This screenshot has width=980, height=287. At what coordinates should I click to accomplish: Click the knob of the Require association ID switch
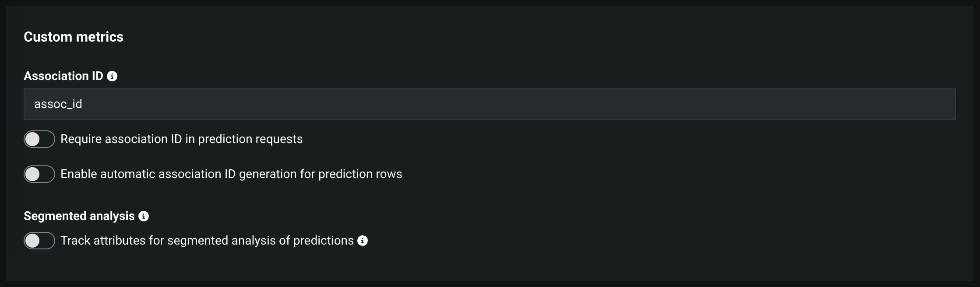32,139
